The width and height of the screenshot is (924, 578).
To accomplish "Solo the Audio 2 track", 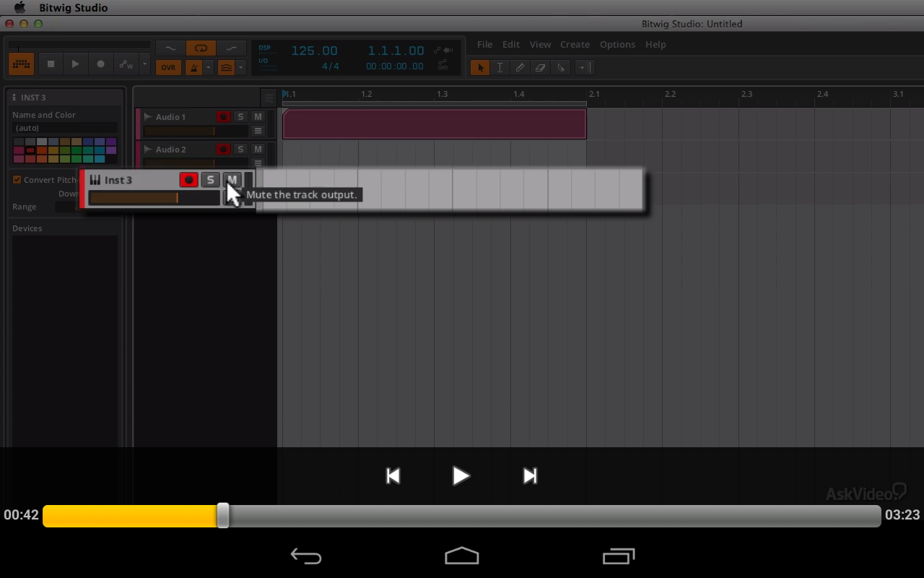I will pyautogui.click(x=240, y=150).
